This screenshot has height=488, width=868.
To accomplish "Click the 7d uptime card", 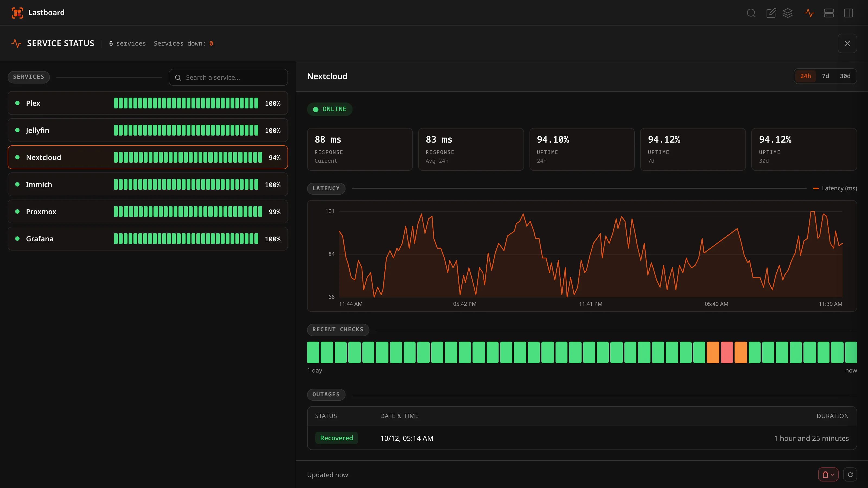I will [693, 149].
